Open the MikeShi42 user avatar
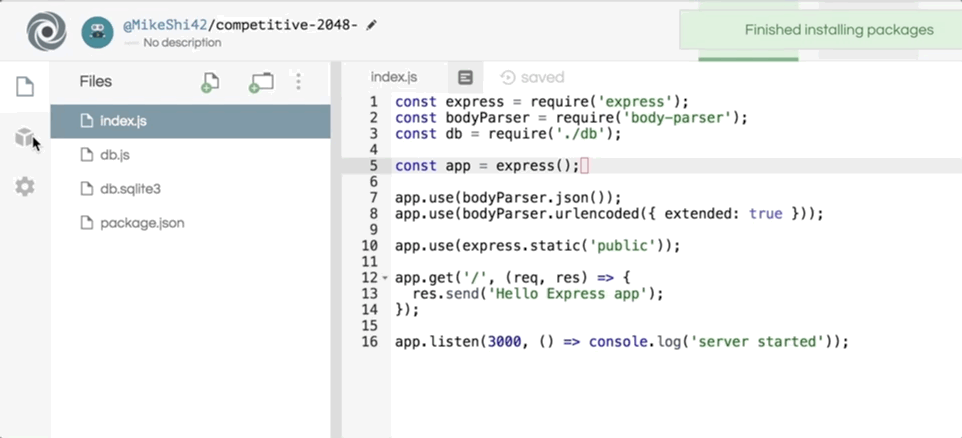The image size is (962, 438). 98,32
